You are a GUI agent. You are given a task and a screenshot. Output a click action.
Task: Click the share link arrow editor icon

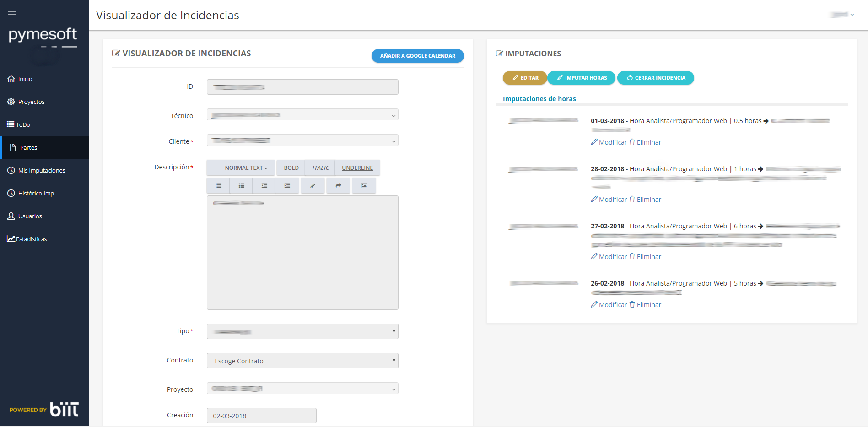click(338, 186)
